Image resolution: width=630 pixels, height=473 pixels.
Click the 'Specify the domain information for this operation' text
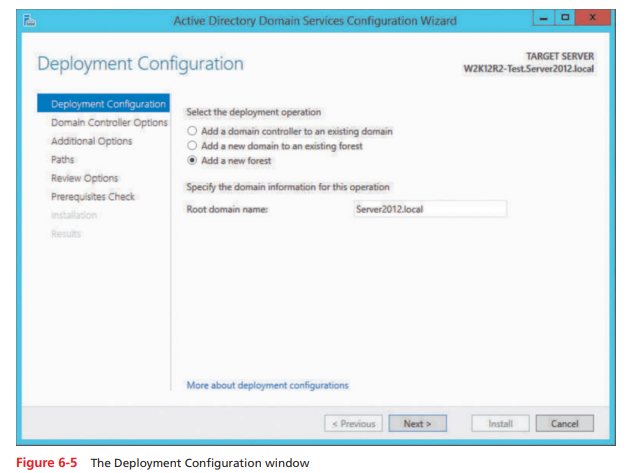pyautogui.click(x=288, y=187)
